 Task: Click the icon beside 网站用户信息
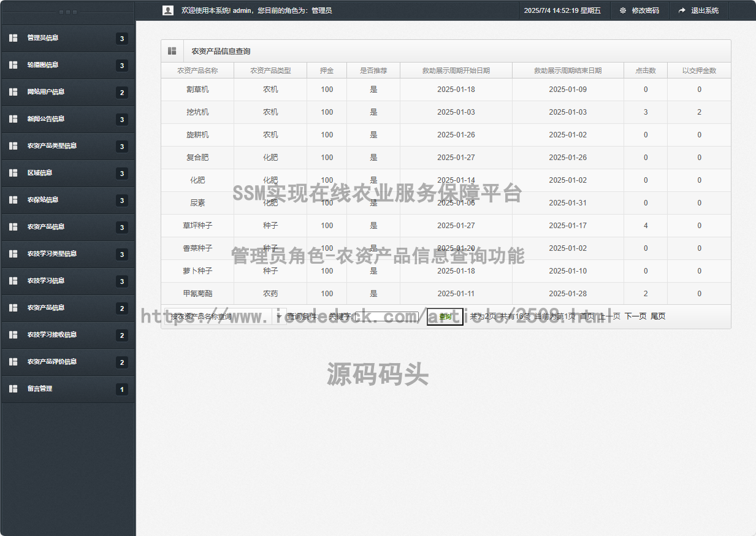[13, 92]
